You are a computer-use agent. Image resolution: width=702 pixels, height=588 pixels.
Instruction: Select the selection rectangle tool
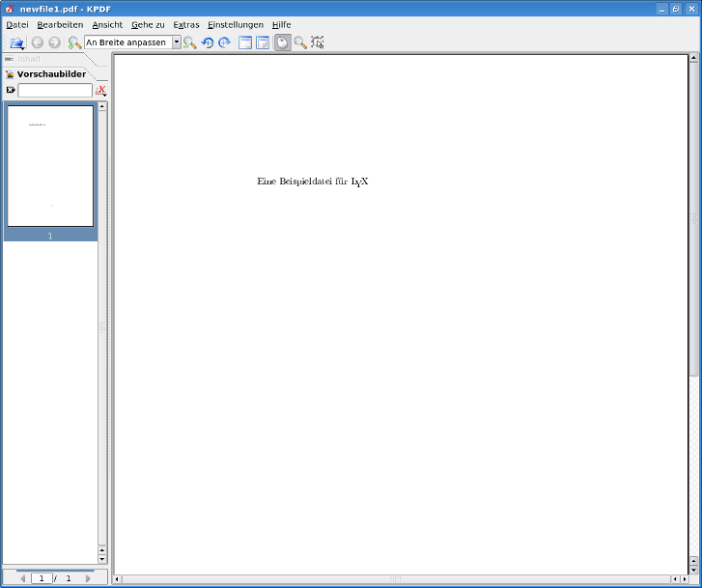318,42
